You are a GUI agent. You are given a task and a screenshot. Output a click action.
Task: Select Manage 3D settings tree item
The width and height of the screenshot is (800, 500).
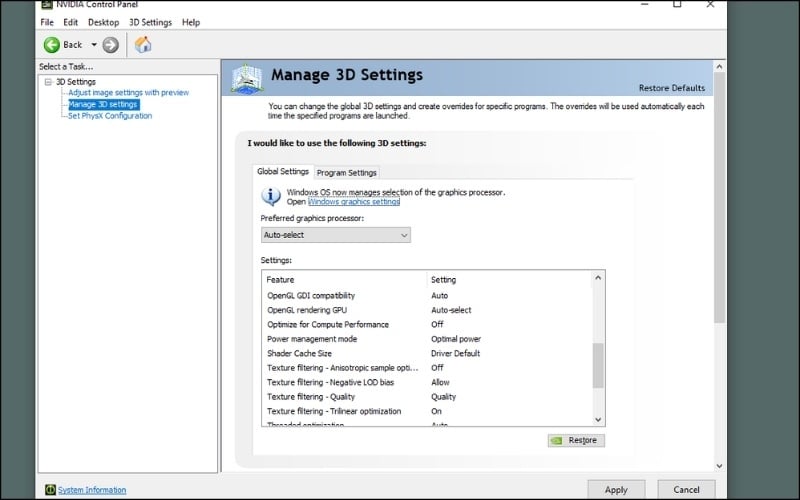103,104
